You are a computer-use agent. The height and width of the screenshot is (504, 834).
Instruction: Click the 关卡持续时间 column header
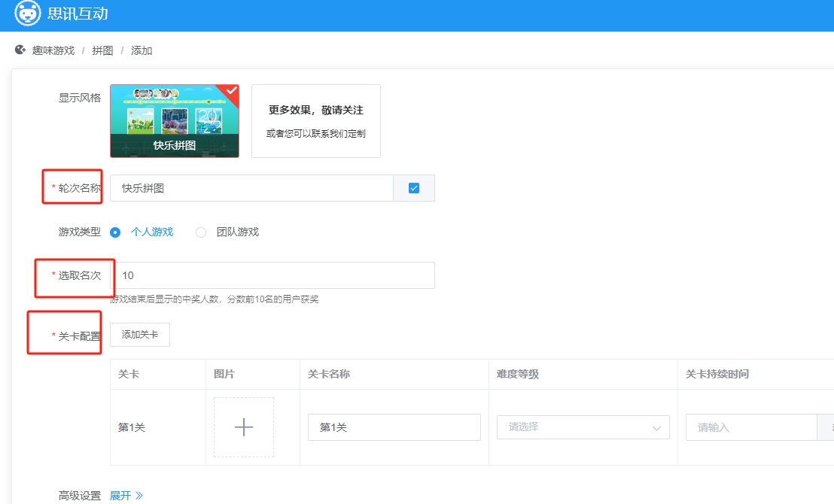pyautogui.click(x=717, y=375)
